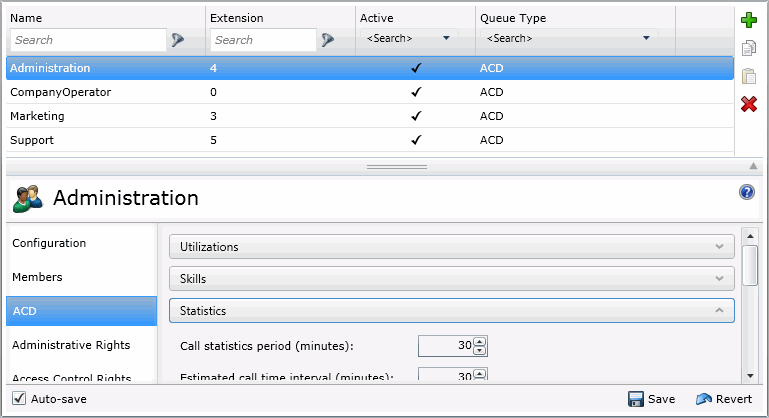Click the Name column filter icon

(x=179, y=40)
